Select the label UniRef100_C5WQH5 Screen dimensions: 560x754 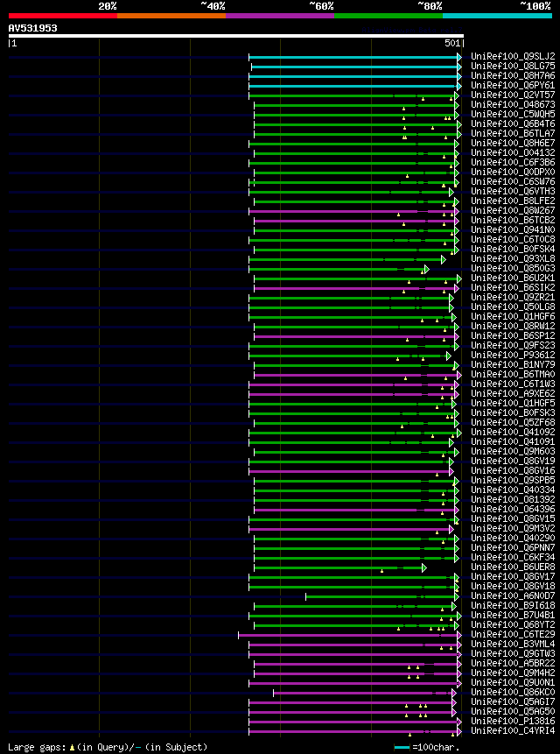tap(513, 114)
